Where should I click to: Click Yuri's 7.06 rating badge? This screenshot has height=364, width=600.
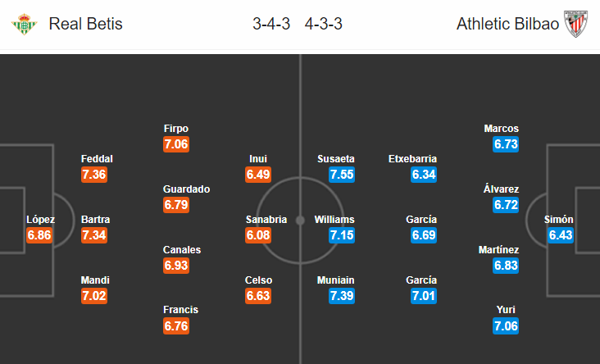tap(506, 326)
